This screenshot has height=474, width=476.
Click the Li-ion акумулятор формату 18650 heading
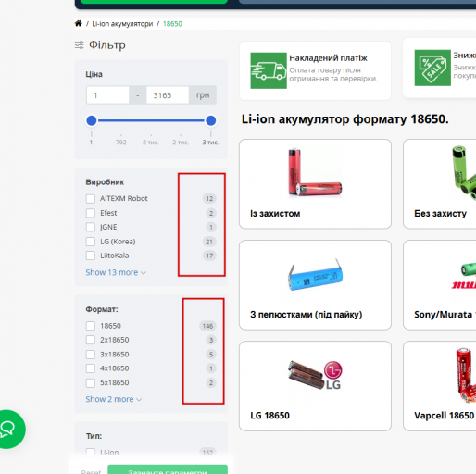tap(344, 119)
